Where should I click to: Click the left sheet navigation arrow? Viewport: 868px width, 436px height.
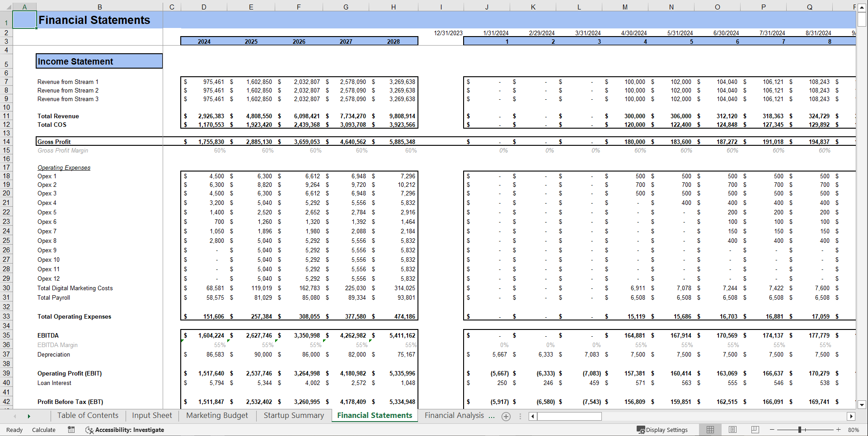(15, 416)
